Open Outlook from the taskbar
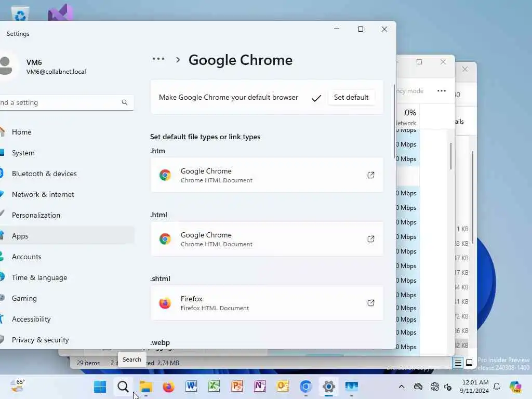532x399 pixels. click(283, 387)
